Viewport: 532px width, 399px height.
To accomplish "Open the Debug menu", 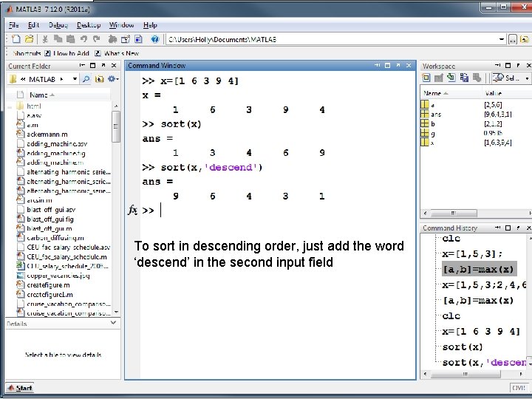I will 58,25.
